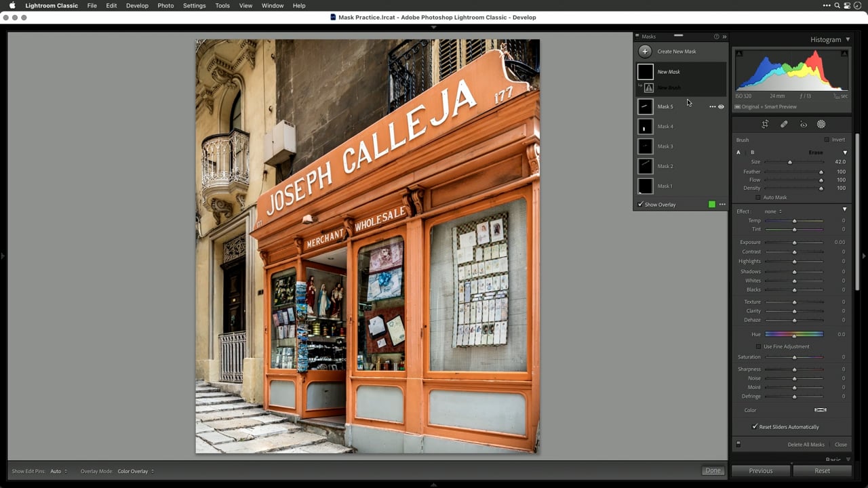This screenshot has width=868, height=488.
Task: Select the Healing tool icon
Action: (784, 124)
